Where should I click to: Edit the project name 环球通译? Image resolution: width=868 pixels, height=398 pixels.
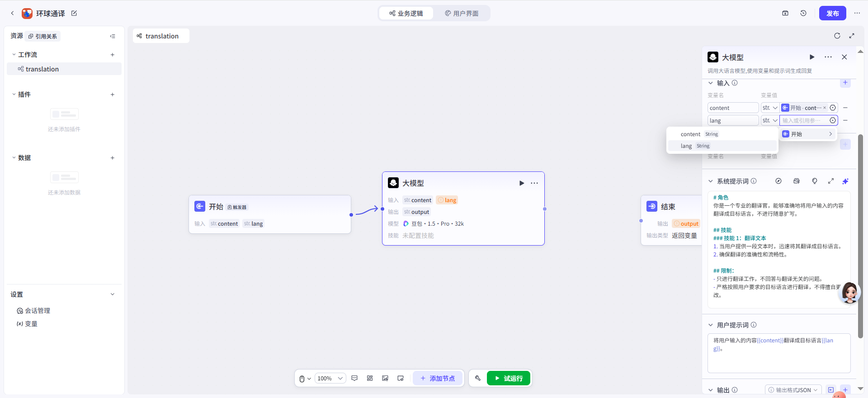click(x=74, y=14)
